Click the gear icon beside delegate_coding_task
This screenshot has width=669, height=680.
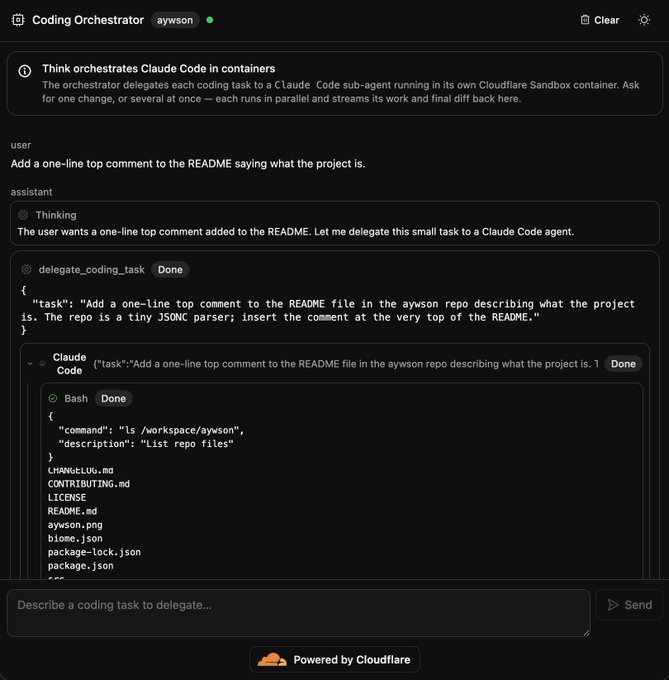click(x=26, y=270)
